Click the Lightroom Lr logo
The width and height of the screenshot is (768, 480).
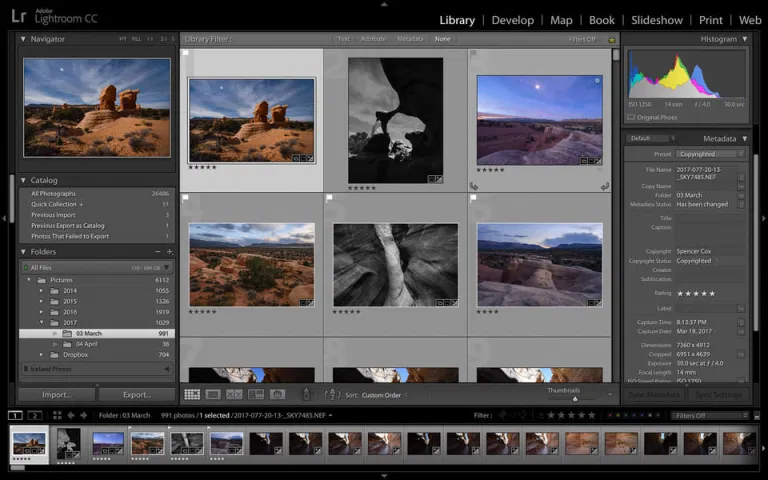pos(19,16)
